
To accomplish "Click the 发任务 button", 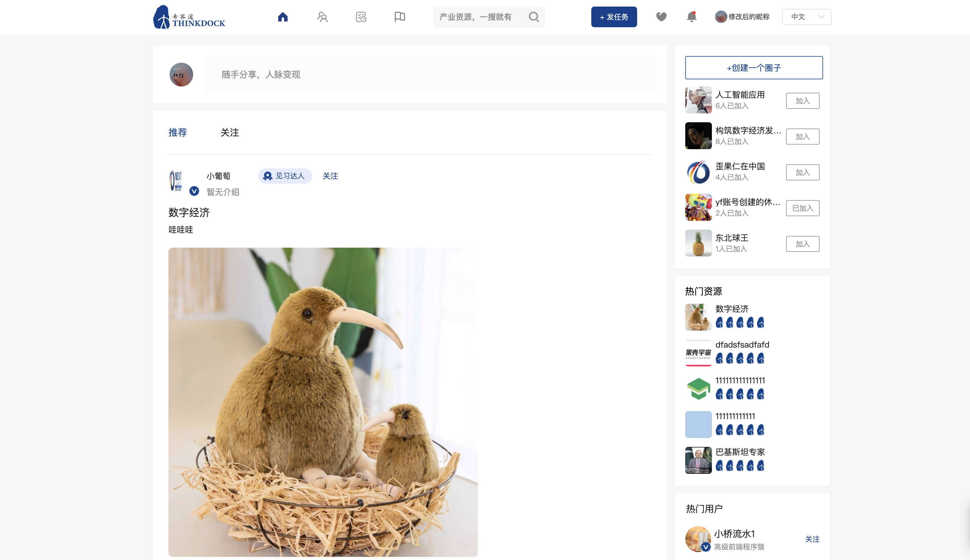I will pos(614,17).
